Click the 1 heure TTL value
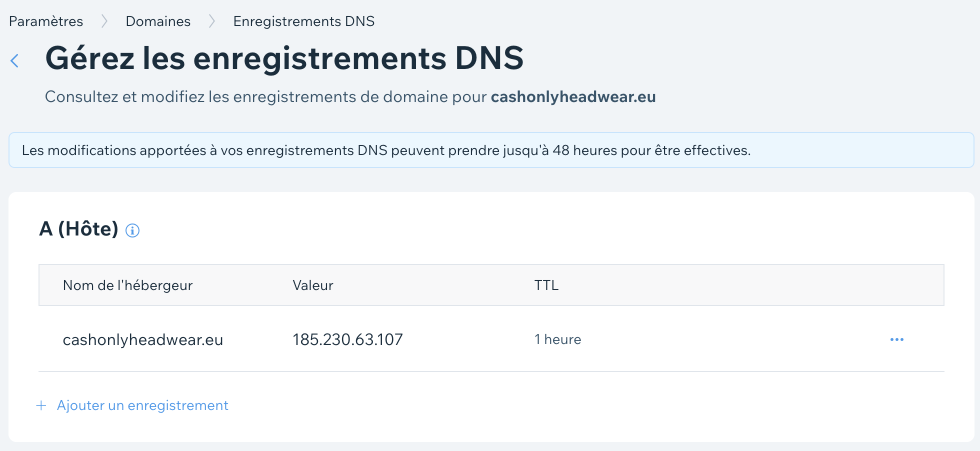980x451 pixels. click(557, 340)
